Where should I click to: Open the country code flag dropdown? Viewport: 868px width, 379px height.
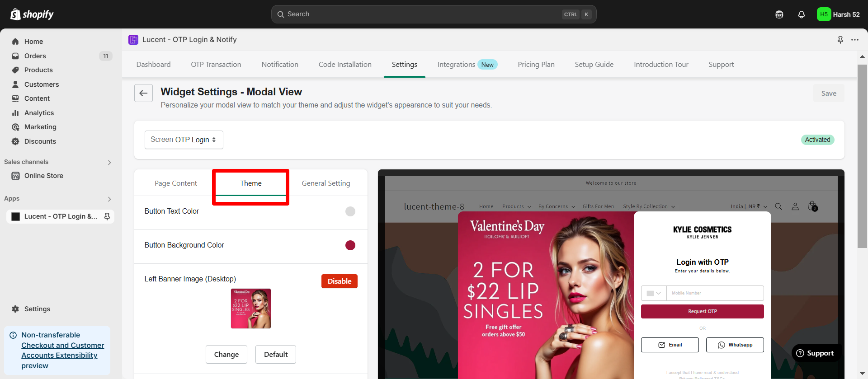(x=654, y=293)
